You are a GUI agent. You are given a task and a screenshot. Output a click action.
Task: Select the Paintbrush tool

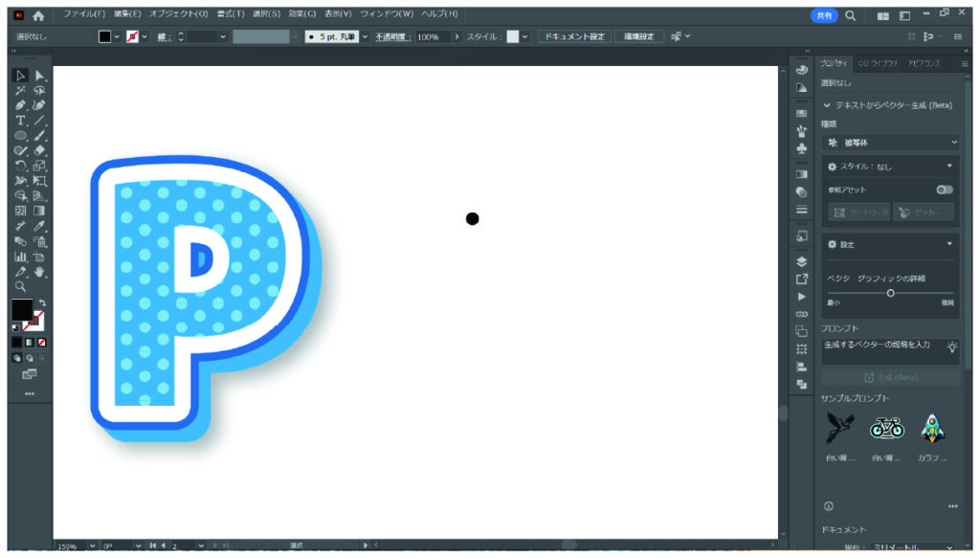pyautogui.click(x=39, y=136)
